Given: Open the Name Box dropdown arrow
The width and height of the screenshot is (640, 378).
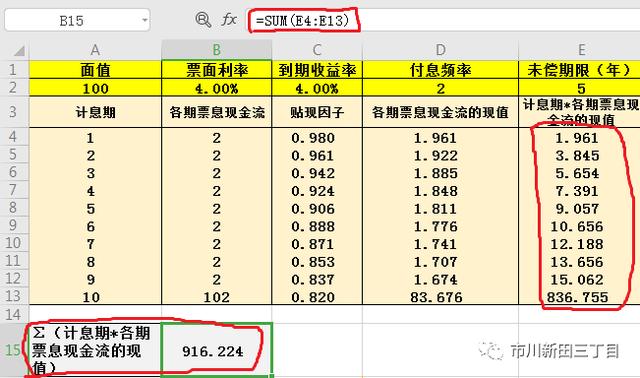Looking at the screenshot, I should click(144, 20).
